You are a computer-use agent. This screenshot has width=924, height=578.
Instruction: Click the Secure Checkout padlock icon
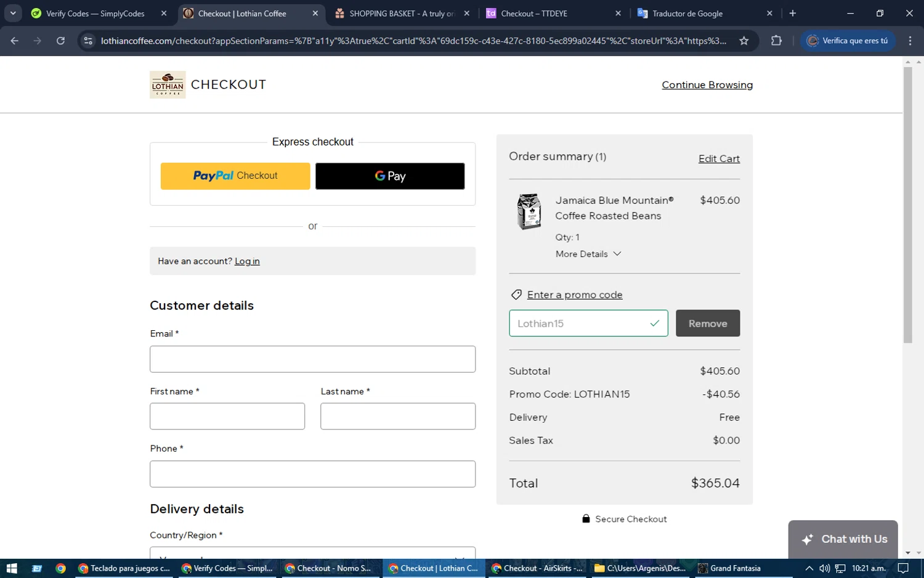(586, 519)
